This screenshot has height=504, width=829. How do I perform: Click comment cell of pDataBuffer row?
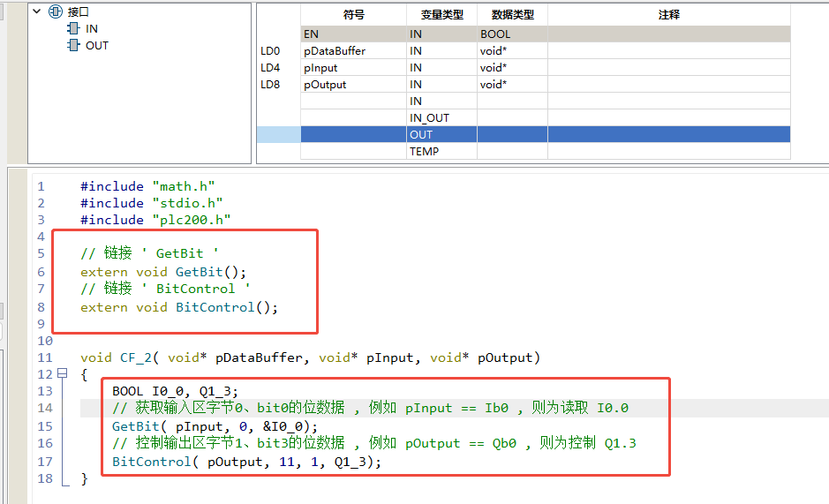[669, 51]
